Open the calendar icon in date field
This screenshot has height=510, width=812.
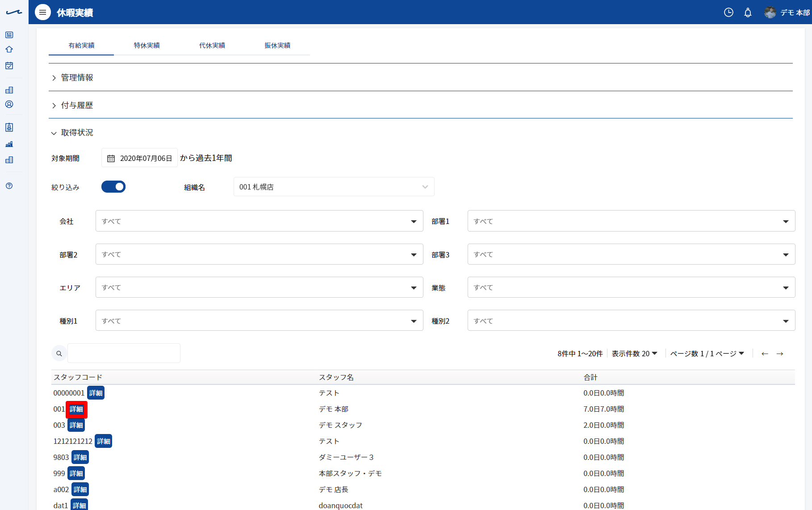point(111,158)
